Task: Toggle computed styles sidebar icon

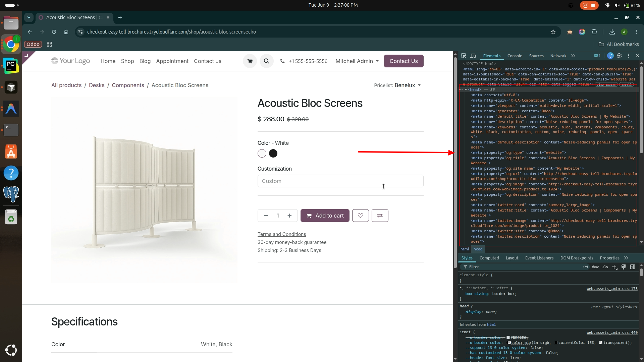Action: click(x=633, y=267)
